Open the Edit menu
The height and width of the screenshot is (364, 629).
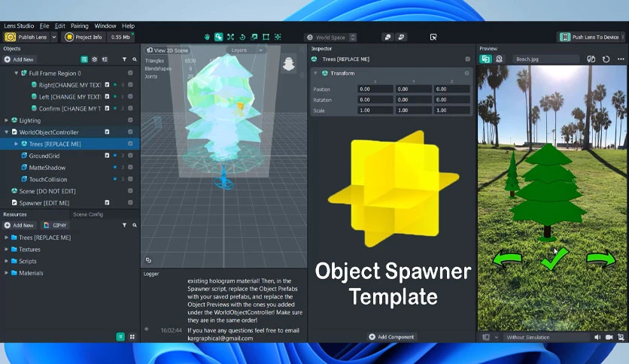[x=59, y=26]
